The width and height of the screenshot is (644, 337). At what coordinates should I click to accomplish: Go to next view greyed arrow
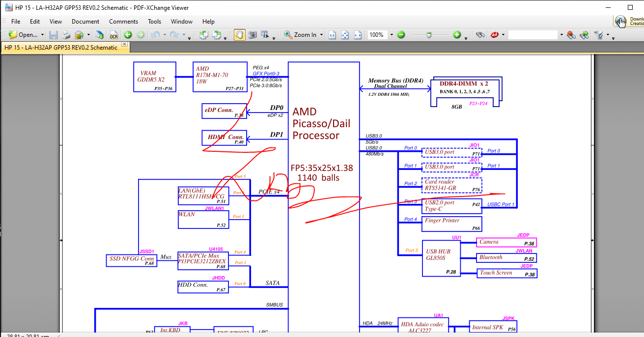point(140,35)
